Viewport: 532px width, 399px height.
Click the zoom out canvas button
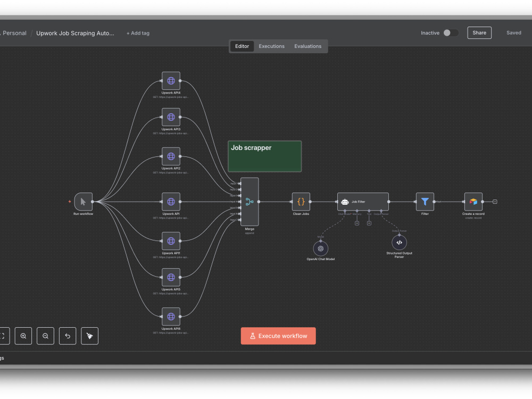[x=45, y=336]
